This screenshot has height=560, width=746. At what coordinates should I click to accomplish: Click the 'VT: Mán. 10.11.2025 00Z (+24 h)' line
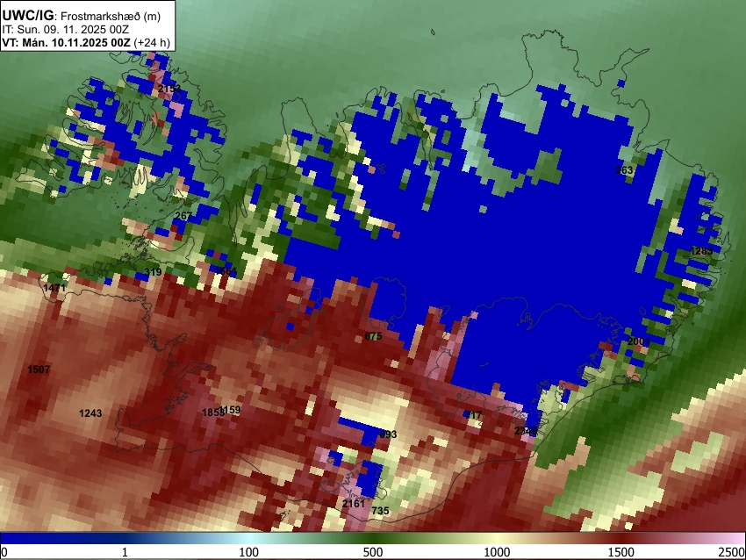click(x=86, y=42)
